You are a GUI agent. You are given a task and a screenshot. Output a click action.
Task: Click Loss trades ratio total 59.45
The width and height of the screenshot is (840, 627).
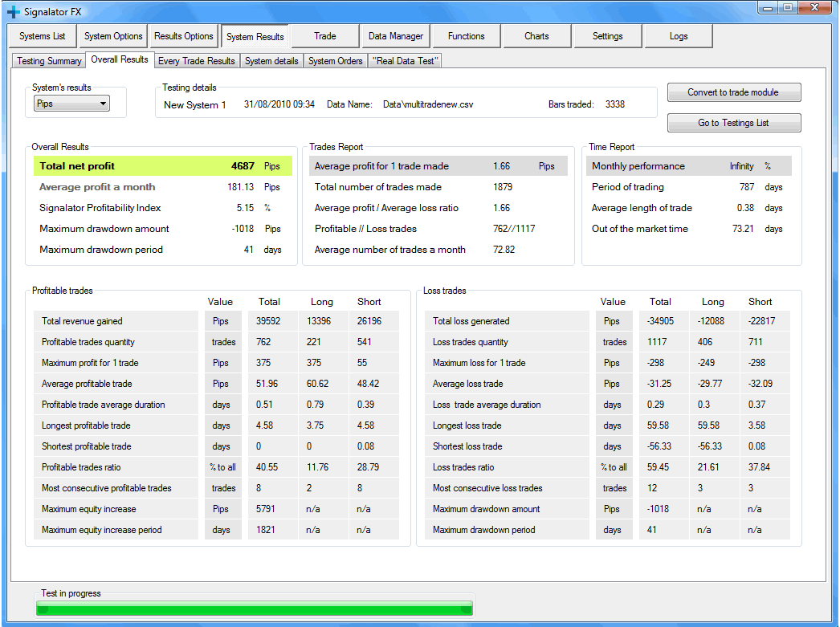pos(658,467)
